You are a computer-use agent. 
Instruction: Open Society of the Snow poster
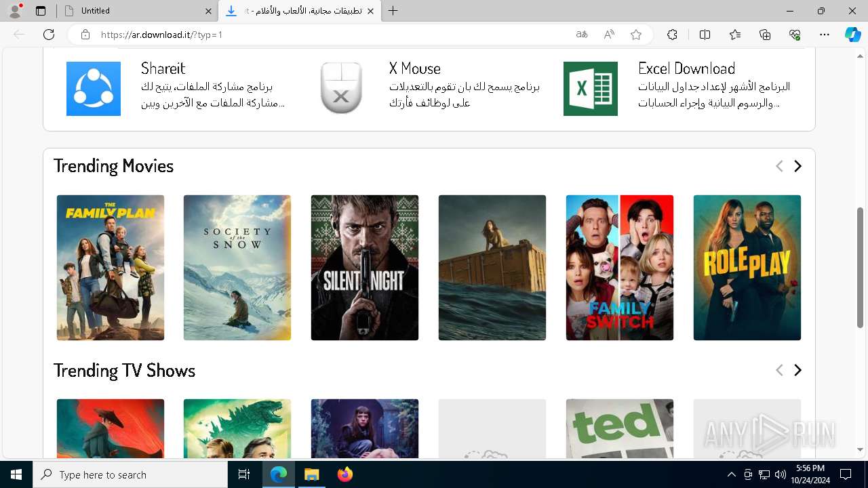[x=237, y=268]
